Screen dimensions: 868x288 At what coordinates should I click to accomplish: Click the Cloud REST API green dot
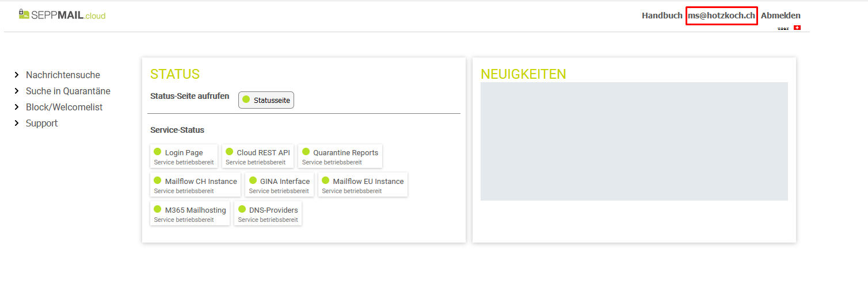(229, 152)
